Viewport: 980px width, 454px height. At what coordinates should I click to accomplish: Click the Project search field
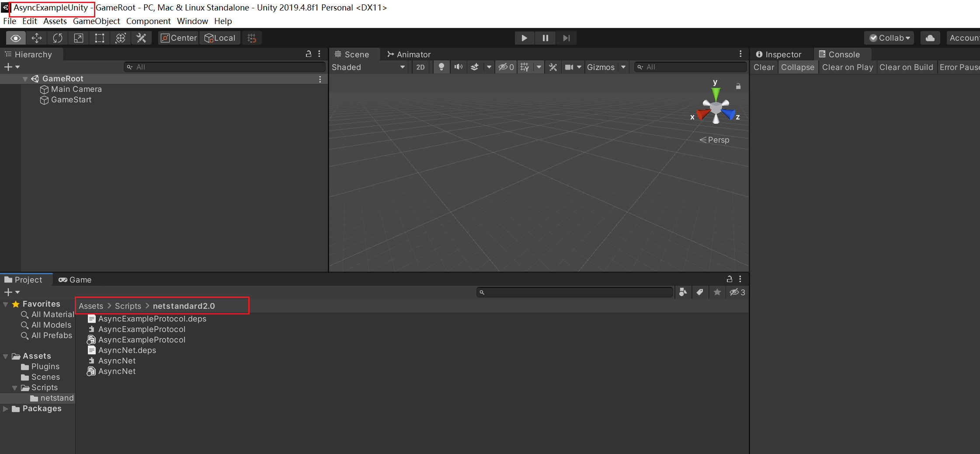575,292
